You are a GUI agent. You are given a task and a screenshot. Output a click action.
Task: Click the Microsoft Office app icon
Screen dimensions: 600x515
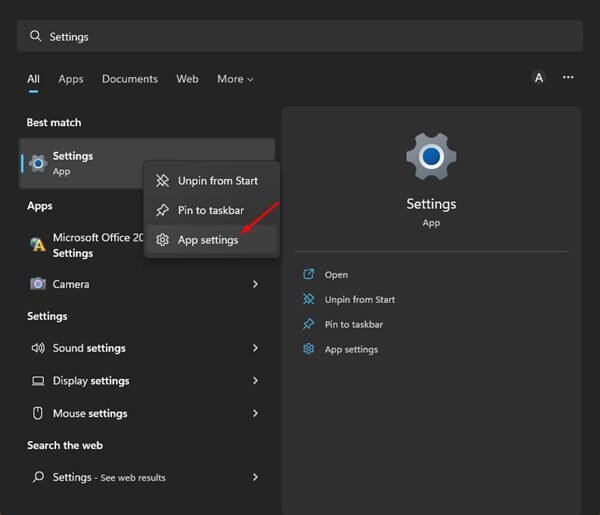[x=38, y=245]
